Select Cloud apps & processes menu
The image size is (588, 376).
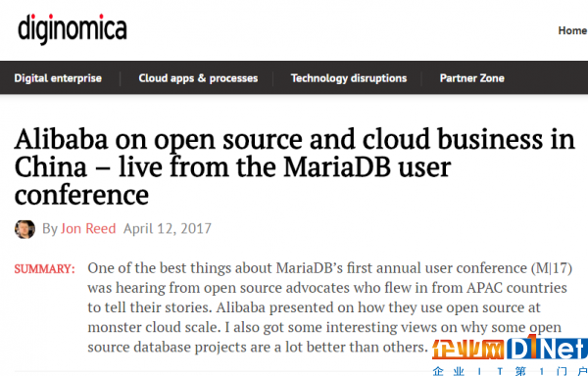(x=198, y=78)
